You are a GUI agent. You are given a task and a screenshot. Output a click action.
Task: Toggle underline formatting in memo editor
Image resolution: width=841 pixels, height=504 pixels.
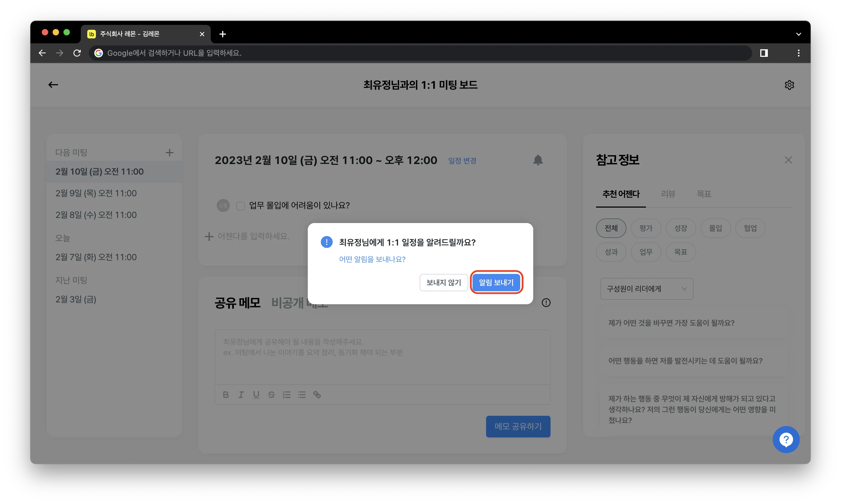[256, 394]
